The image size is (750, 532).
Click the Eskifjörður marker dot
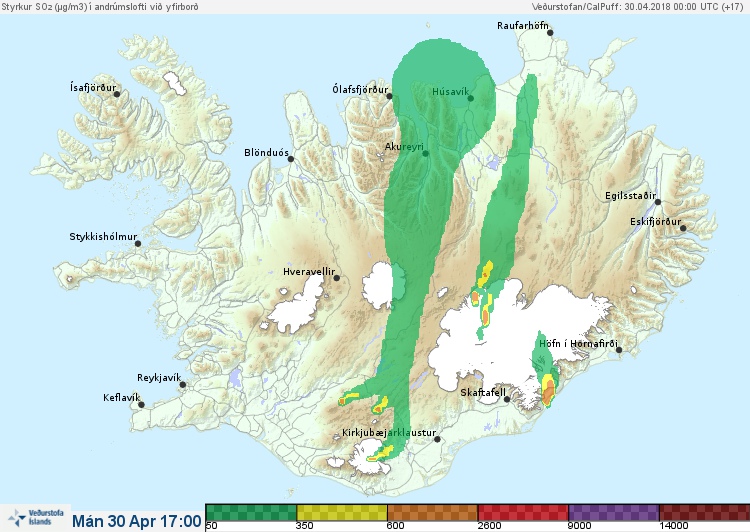tap(683, 228)
